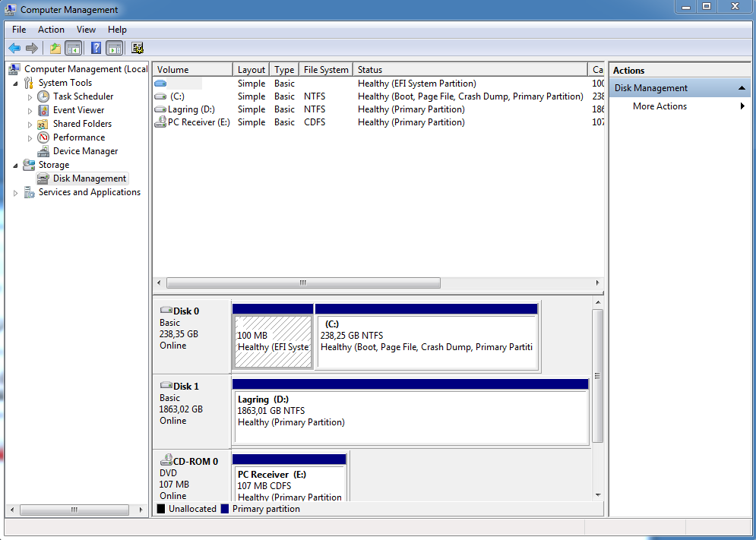The width and height of the screenshot is (756, 540).
Task: Select Disk Management in the tree
Action: (89, 178)
